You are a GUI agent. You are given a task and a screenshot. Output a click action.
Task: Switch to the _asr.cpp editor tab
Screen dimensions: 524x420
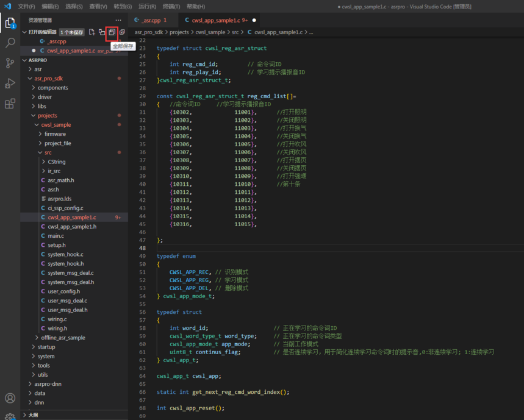pos(154,20)
